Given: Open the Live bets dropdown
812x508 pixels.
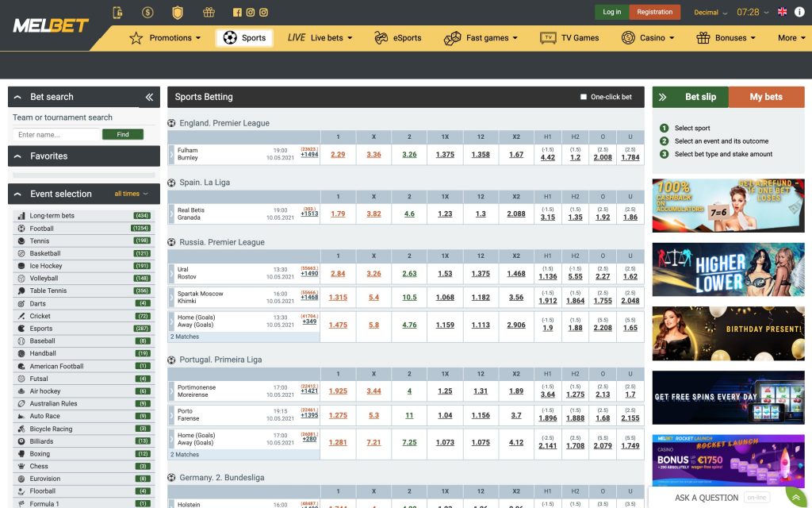Looking at the screenshot, I should pos(320,38).
